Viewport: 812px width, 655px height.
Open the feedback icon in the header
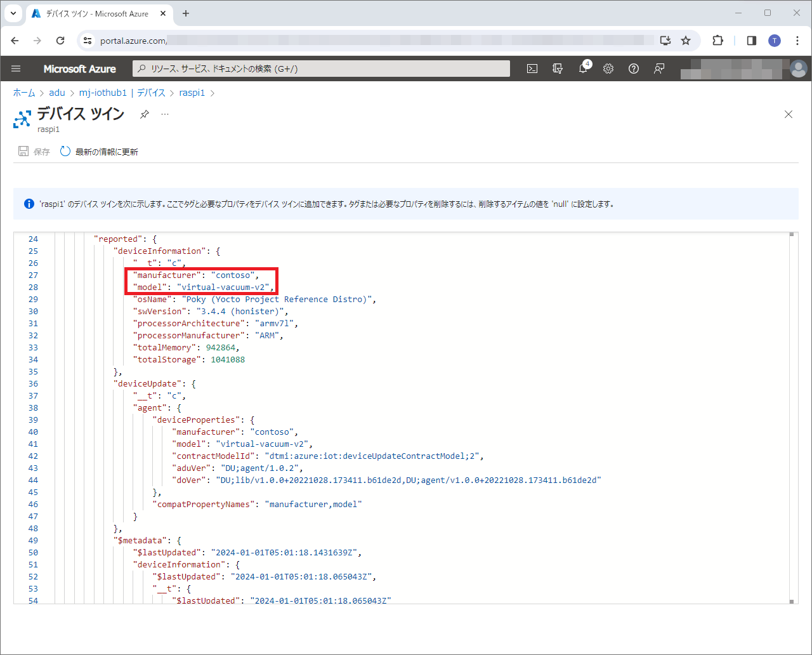click(659, 69)
